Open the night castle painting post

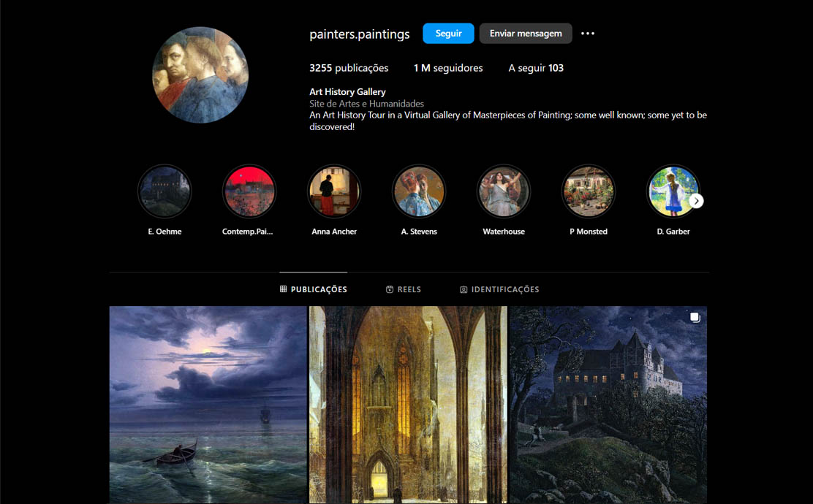pyautogui.click(x=608, y=405)
